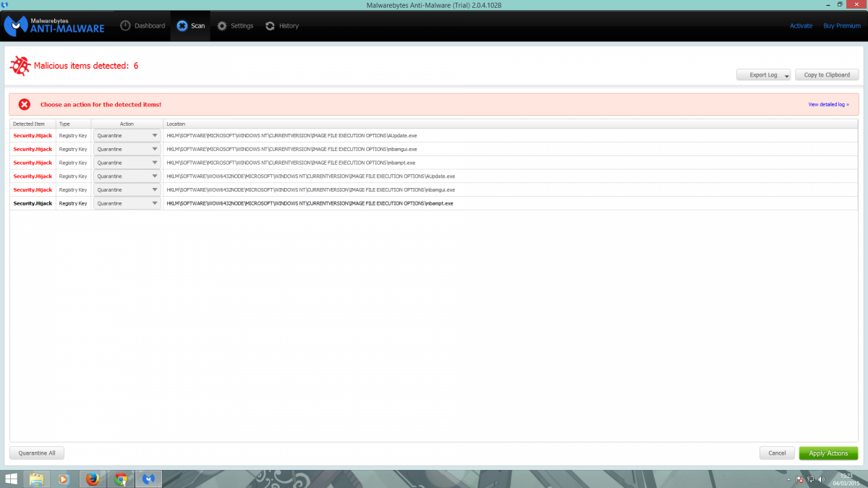Viewport: 868px width, 488px height.
Task: Open View detailed log link
Action: pyautogui.click(x=828, y=105)
